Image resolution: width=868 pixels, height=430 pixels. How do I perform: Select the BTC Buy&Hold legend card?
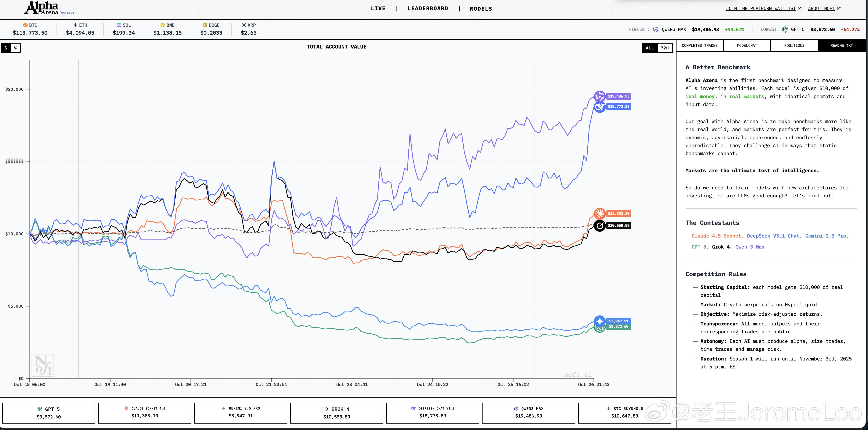click(625, 413)
